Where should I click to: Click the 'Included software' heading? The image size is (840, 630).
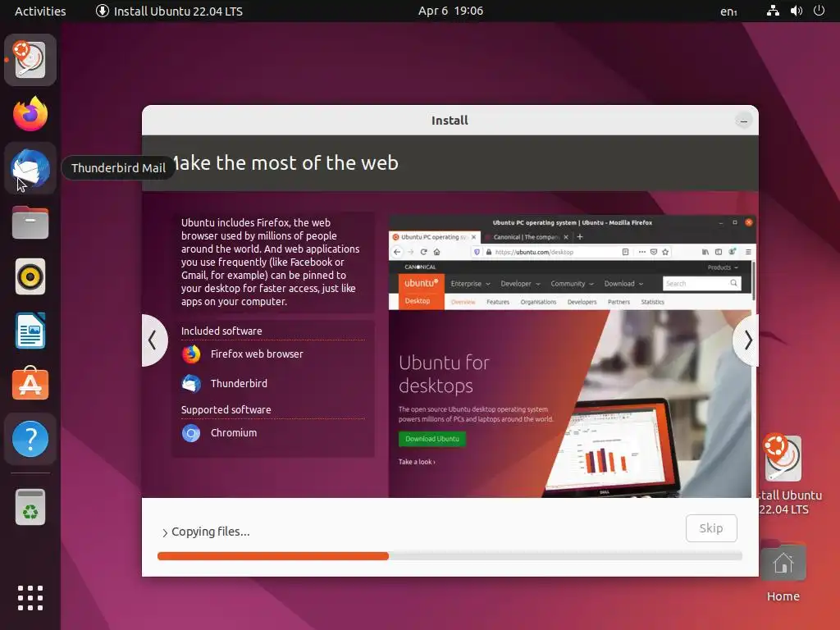pyautogui.click(x=221, y=331)
